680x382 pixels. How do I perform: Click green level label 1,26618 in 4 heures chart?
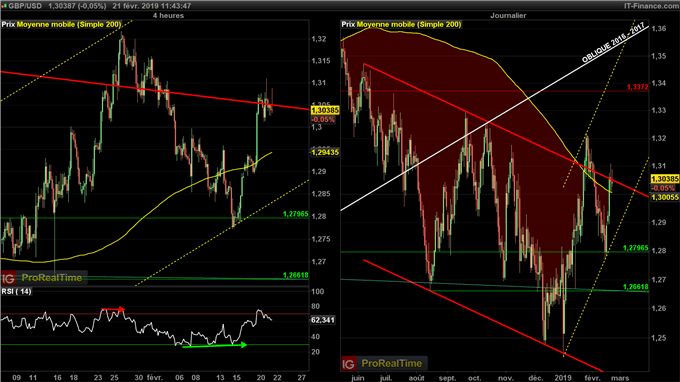295,275
